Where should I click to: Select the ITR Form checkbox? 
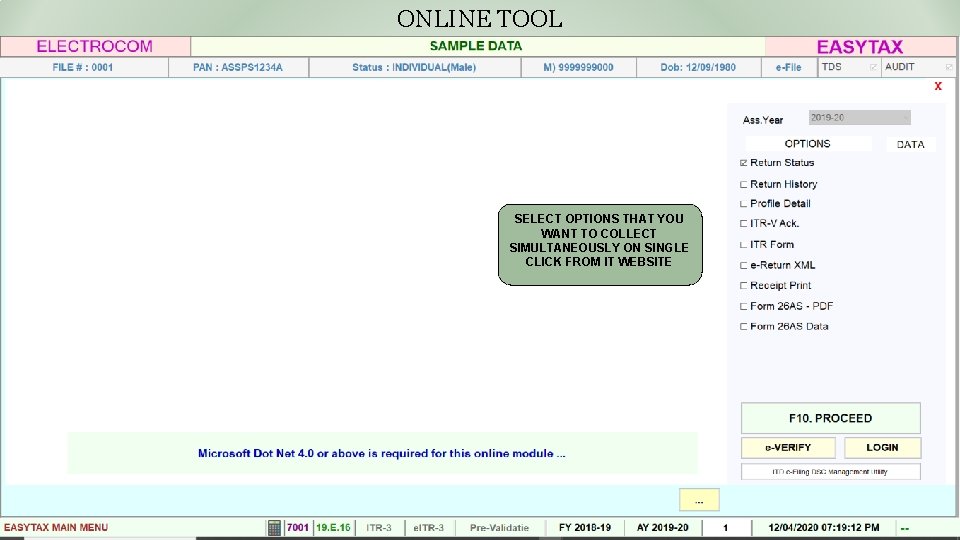[x=743, y=245]
